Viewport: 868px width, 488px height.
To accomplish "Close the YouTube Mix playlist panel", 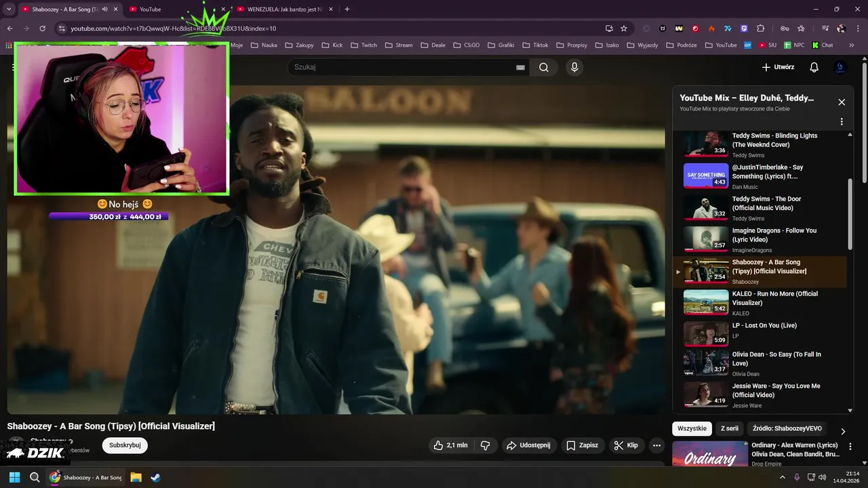I will point(842,102).
